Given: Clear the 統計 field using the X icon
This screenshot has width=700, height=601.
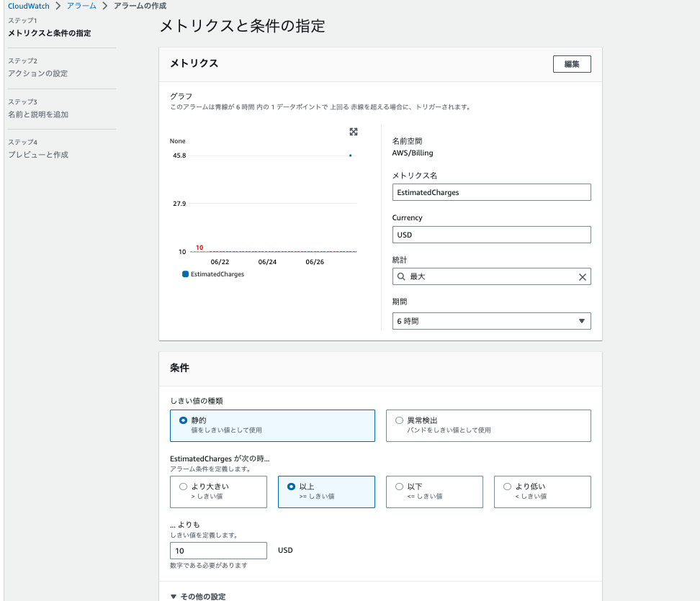Looking at the screenshot, I should (x=583, y=276).
